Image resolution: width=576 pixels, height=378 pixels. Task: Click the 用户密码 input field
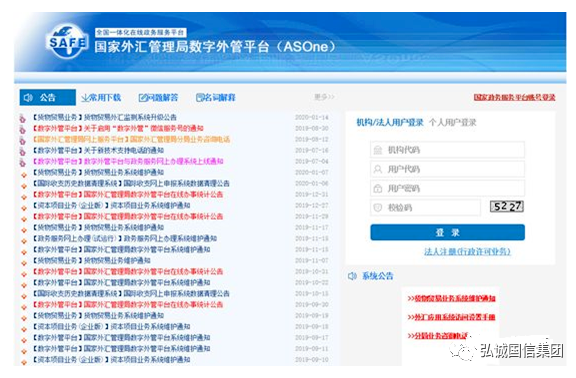click(x=447, y=188)
